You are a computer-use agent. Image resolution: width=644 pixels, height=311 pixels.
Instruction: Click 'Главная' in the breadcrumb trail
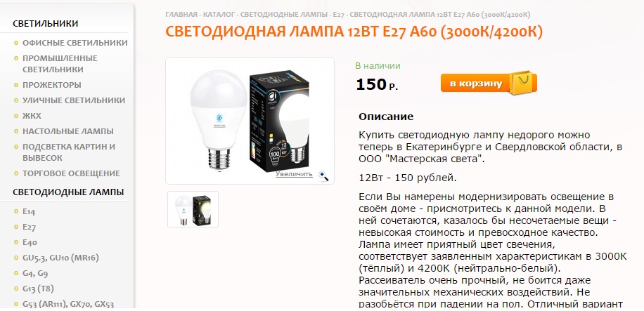point(181,15)
